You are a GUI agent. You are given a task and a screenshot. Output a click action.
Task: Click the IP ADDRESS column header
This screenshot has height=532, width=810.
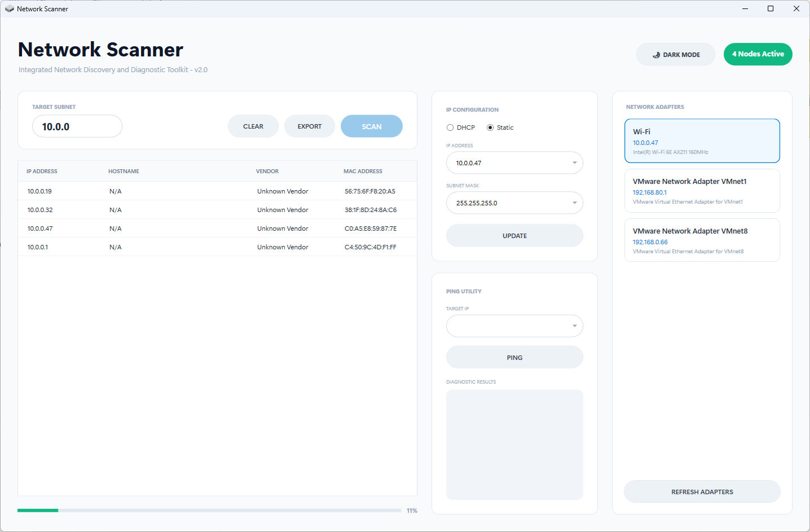[x=42, y=172]
